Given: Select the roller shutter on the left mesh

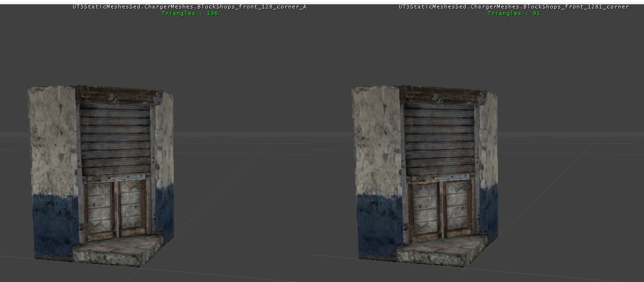Looking at the screenshot, I should 115,140.
